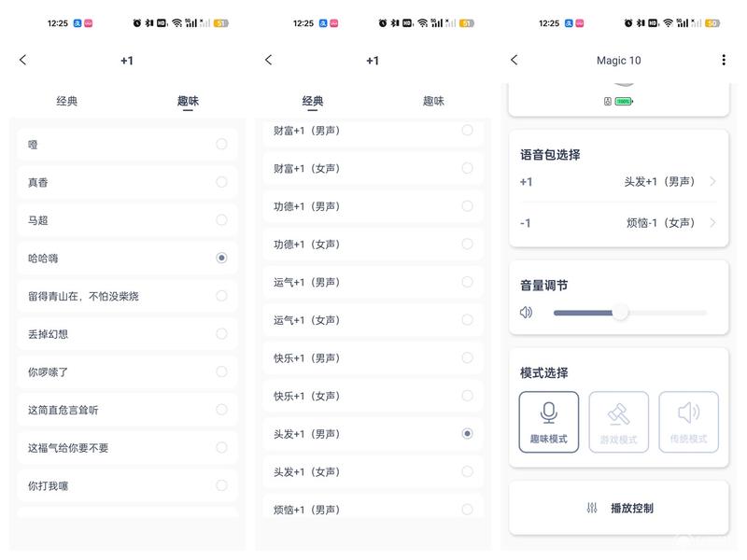
Task: Click the 音量调节 volume slider handle
Action: pos(620,313)
